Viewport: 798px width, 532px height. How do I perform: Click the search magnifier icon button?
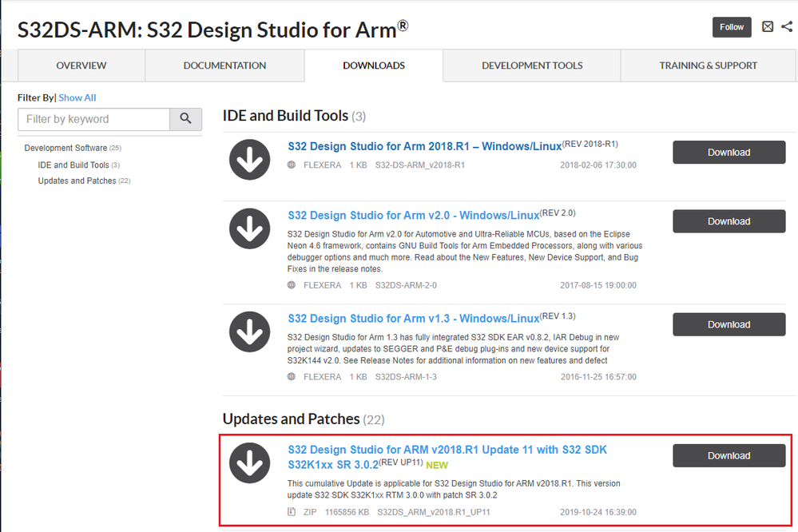tap(186, 119)
